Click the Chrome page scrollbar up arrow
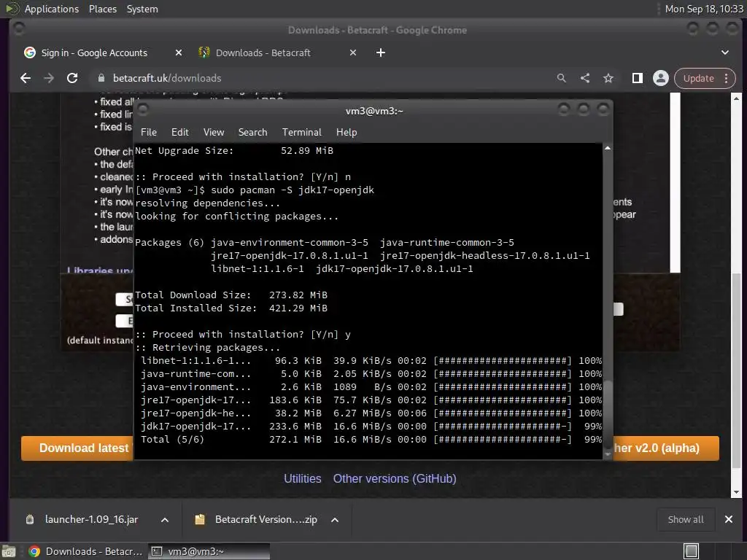747x560 pixels. click(737, 98)
